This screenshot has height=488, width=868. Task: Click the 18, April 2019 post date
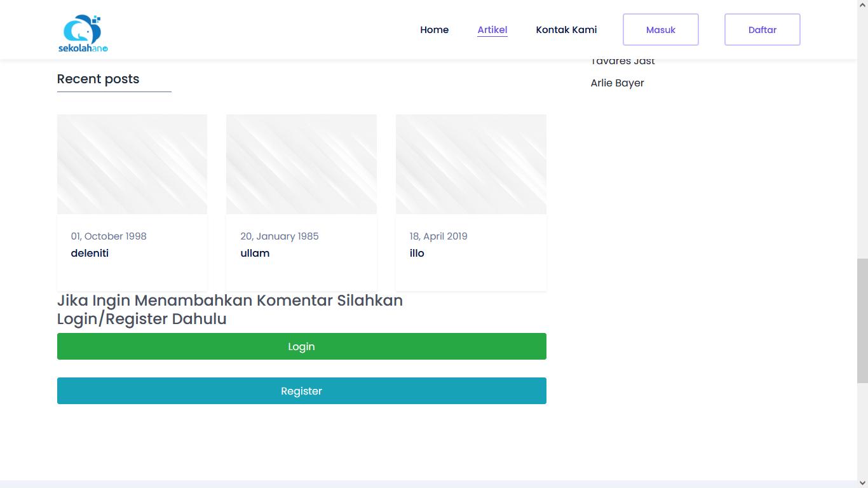tap(438, 236)
